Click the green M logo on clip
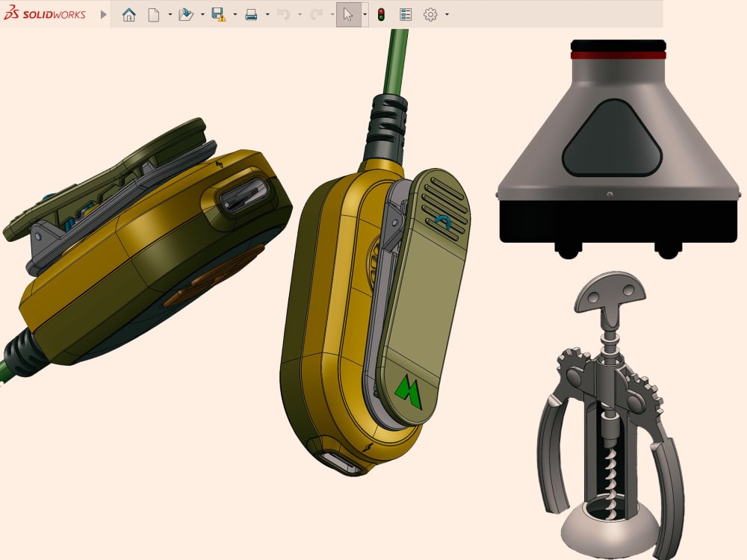The image size is (747, 560). click(409, 391)
